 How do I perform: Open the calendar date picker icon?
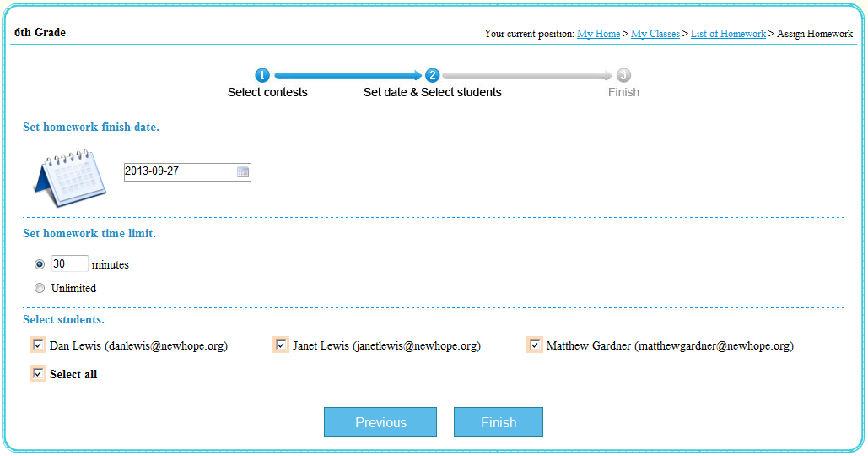pos(243,172)
